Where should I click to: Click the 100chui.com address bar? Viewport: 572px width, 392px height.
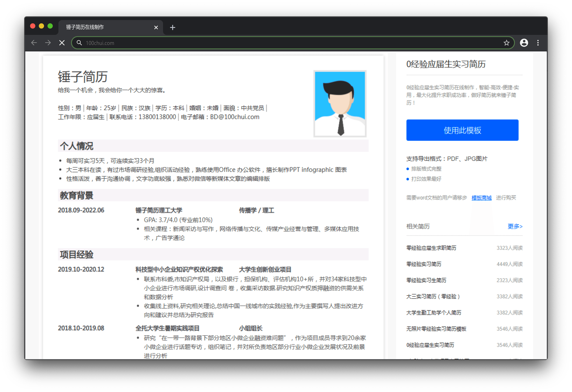[293, 43]
